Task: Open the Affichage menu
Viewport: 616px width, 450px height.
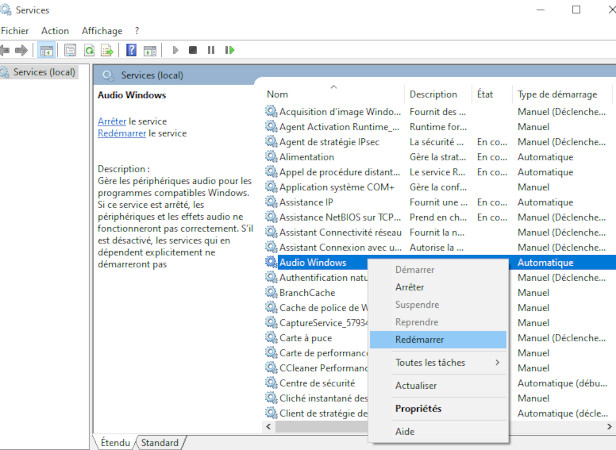Action: 101,31
